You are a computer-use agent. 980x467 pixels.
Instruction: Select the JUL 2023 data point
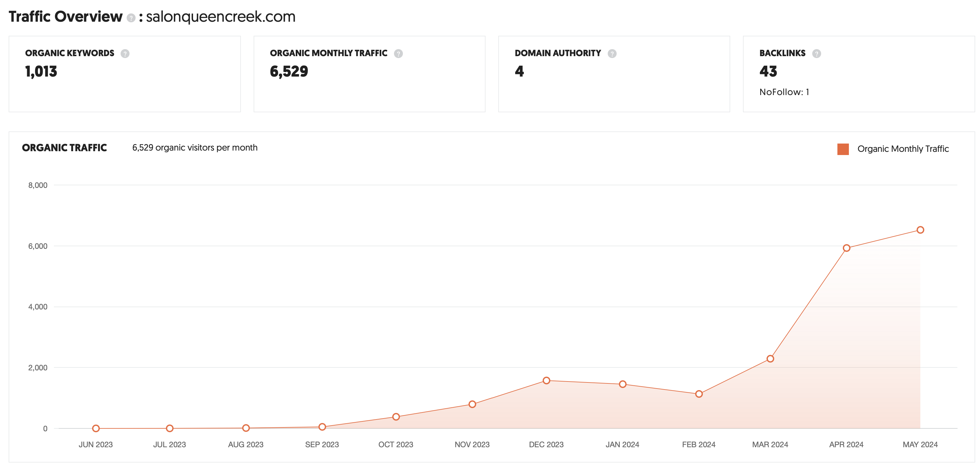point(170,428)
